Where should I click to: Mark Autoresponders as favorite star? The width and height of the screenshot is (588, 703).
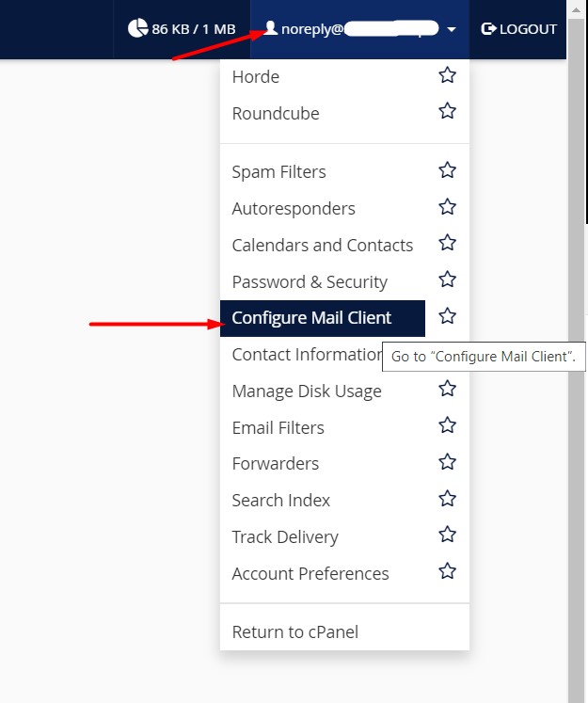447,207
